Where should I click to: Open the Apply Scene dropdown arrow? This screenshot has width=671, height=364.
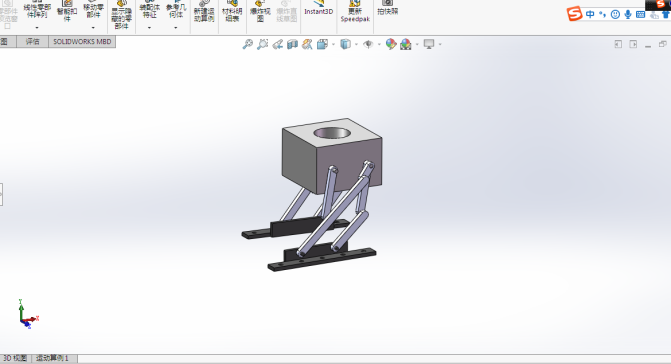point(417,44)
